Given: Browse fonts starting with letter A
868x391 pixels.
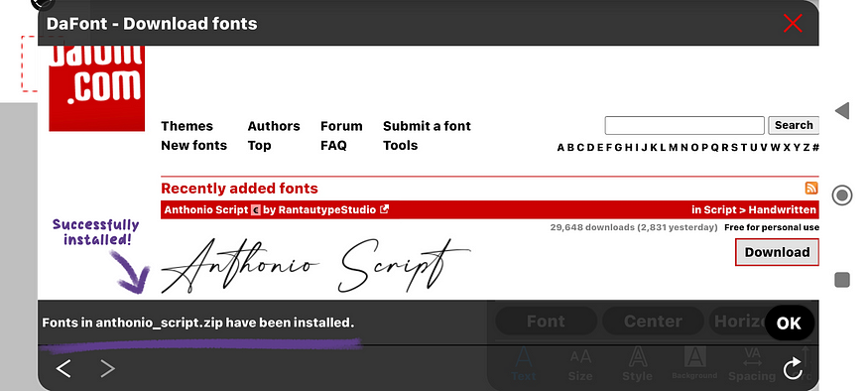Looking at the screenshot, I should pos(560,147).
